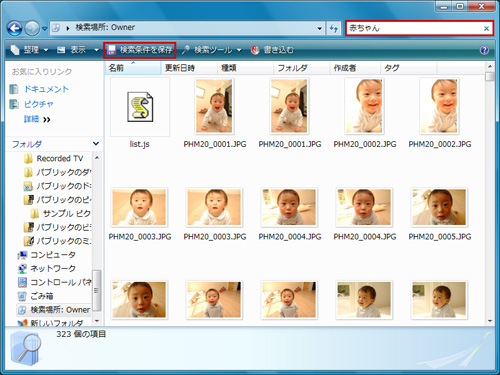The width and height of the screenshot is (500, 375).
Task: Sort by 更新日時 column header
Action: [x=189, y=68]
